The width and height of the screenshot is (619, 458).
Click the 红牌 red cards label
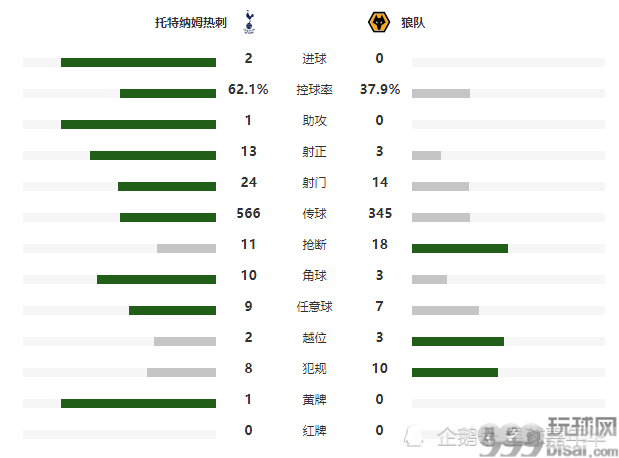coord(315,430)
